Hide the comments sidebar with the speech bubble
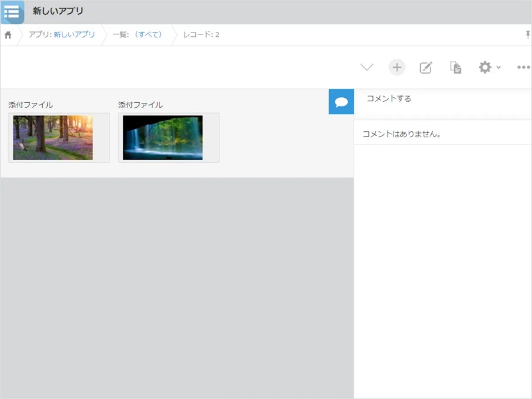 (x=342, y=102)
